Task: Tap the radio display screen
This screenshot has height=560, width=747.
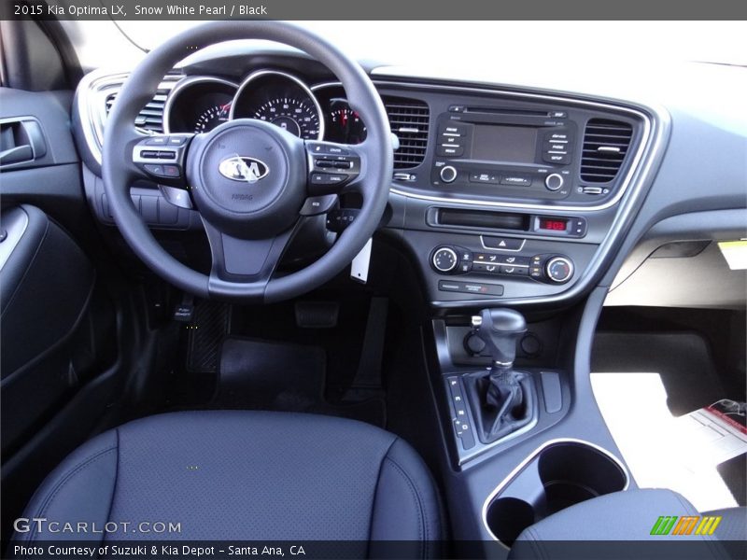Action: click(502, 143)
